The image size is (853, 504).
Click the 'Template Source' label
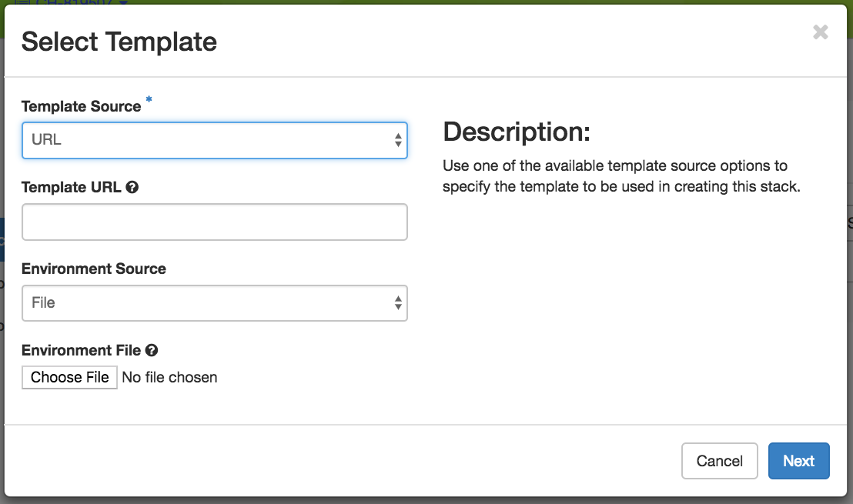tap(81, 106)
